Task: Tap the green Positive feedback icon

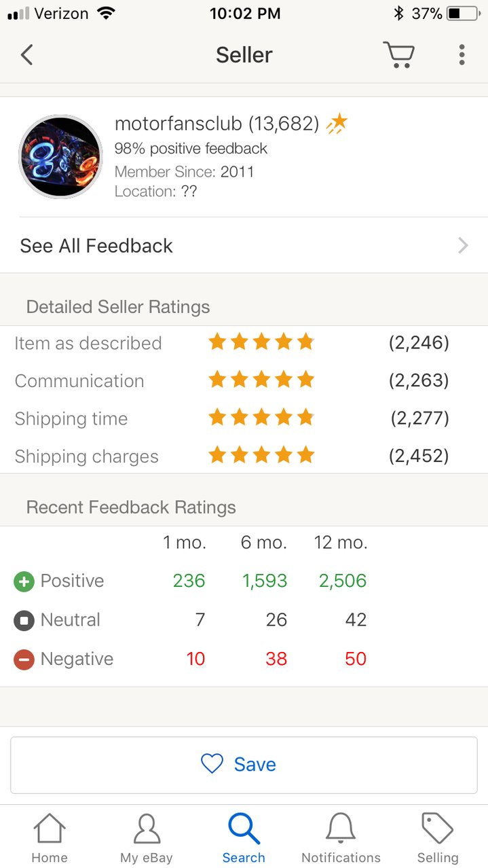Action: 24,581
